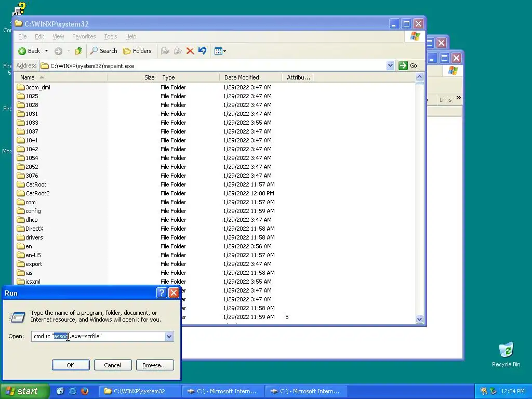Select the config folder

[29, 211]
